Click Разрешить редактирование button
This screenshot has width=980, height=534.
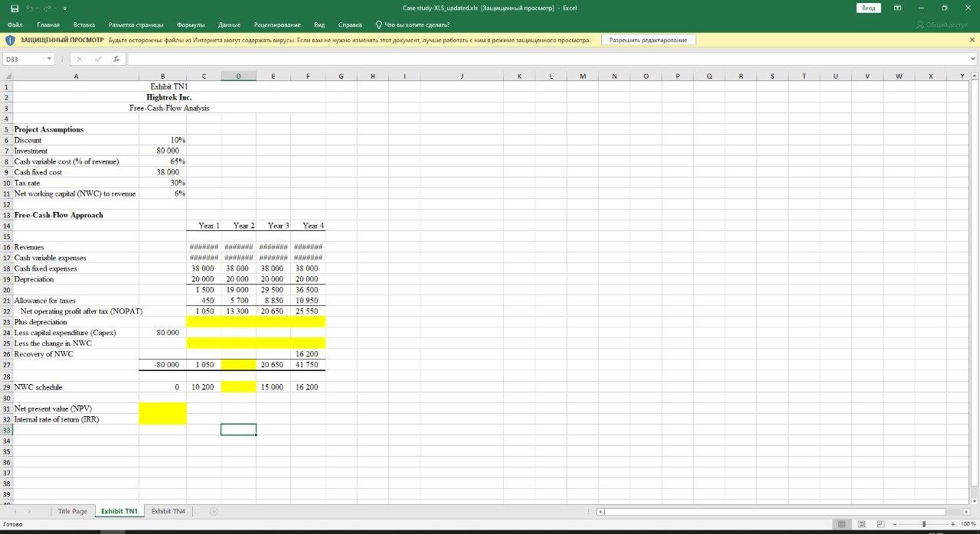(x=648, y=40)
